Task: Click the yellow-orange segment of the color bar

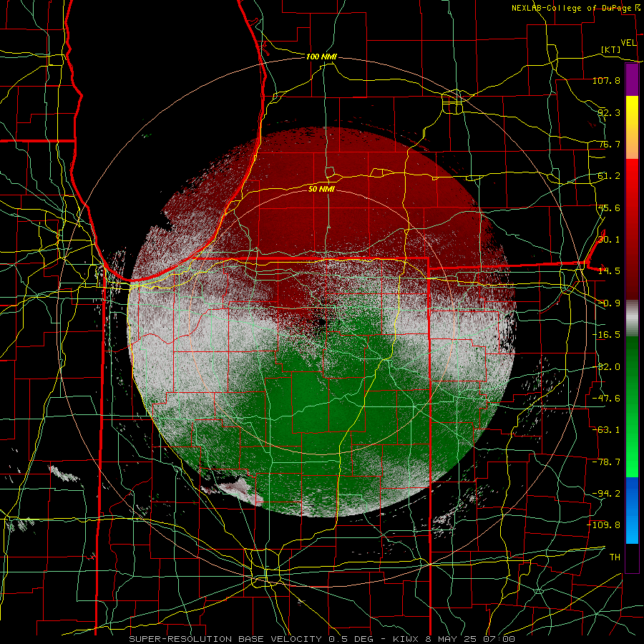Action: pyautogui.click(x=632, y=127)
